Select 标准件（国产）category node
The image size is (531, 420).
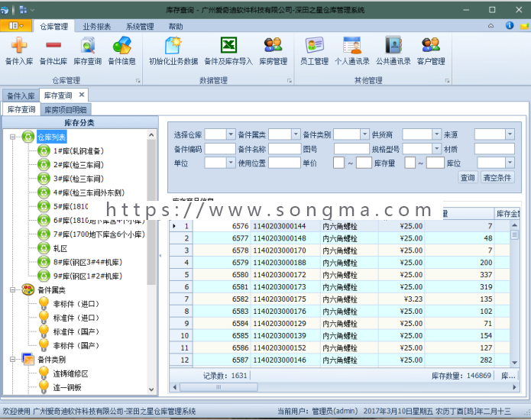click(x=76, y=331)
